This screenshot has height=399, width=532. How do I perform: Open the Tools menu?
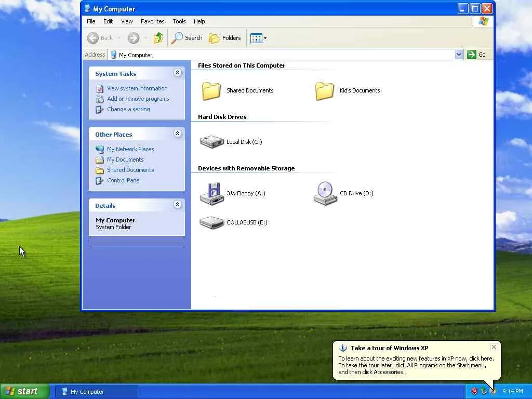(179, 21)
